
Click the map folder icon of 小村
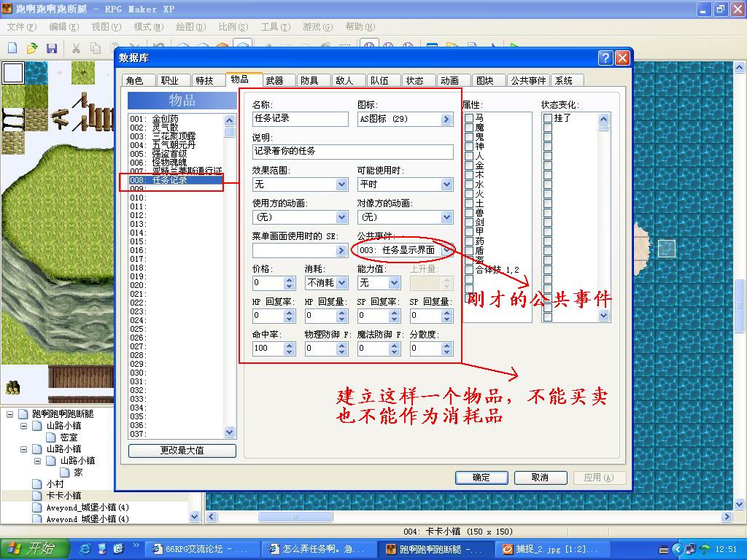point(36,484)
